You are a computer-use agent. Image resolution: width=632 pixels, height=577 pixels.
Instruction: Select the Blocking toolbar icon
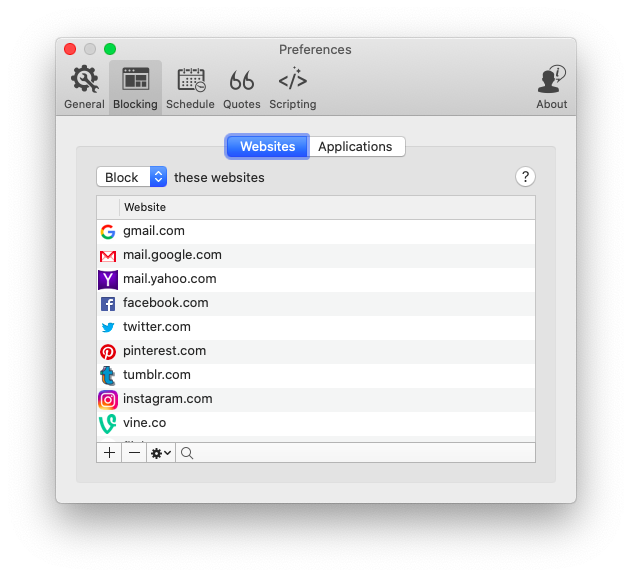click(135, 87)
